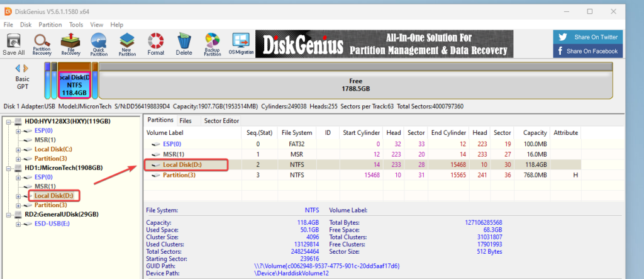Open the Partition menu
This screenshot has height=279, width=644.
pos(50,25)
